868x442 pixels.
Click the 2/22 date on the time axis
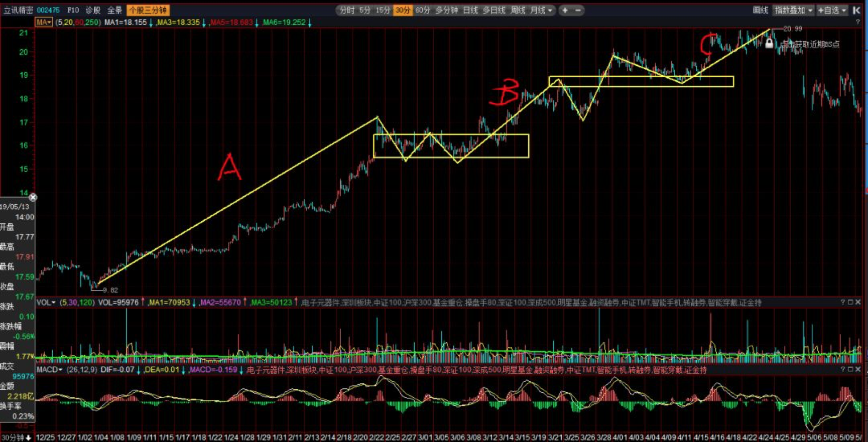click(377, 437)
